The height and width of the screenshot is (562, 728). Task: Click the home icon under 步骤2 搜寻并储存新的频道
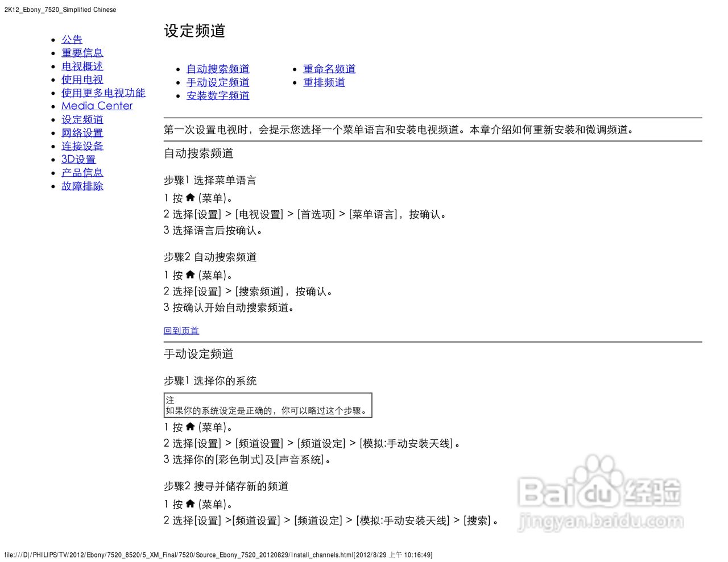[190, 503]
